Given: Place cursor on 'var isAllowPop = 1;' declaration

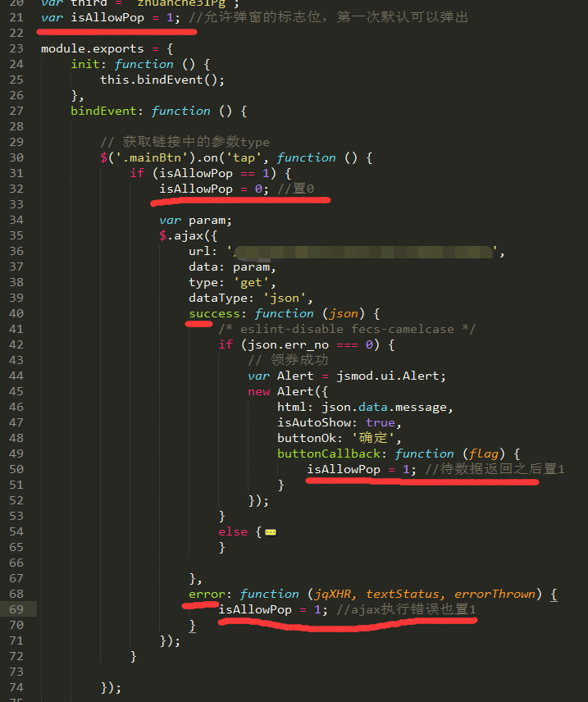Looking at the screenshot, I should (x=111, y=17).
